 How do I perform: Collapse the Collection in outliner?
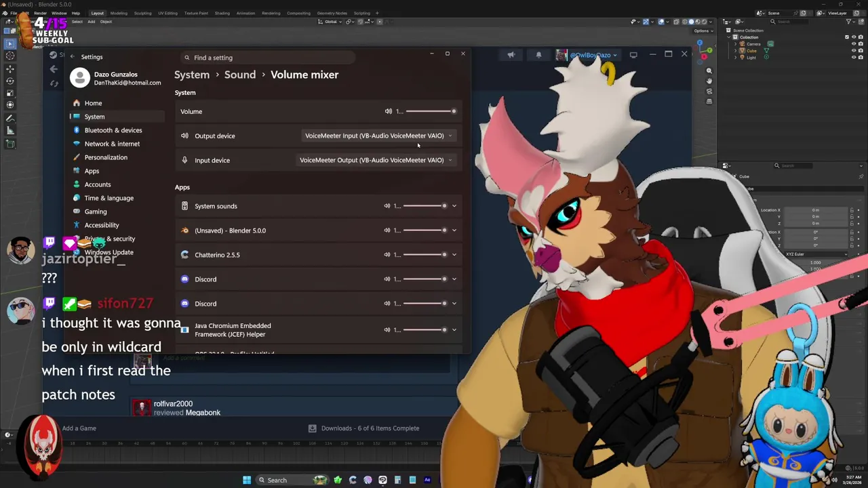tap(730, 37)
